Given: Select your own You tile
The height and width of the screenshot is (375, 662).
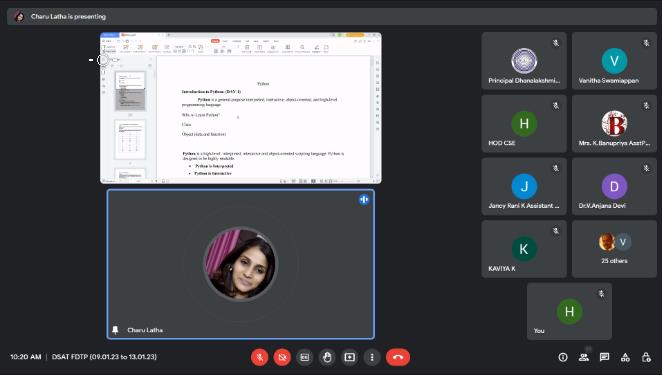Looking at the screenshot, I should pyautogui.click(x=569, y=311).
